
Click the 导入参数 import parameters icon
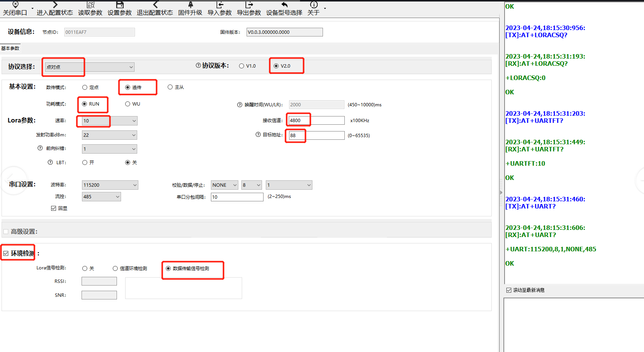220,5
